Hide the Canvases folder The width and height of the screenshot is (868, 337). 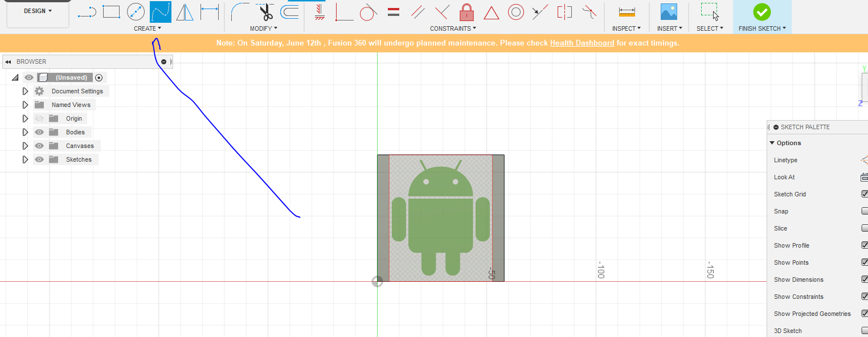tap(39, 146)
